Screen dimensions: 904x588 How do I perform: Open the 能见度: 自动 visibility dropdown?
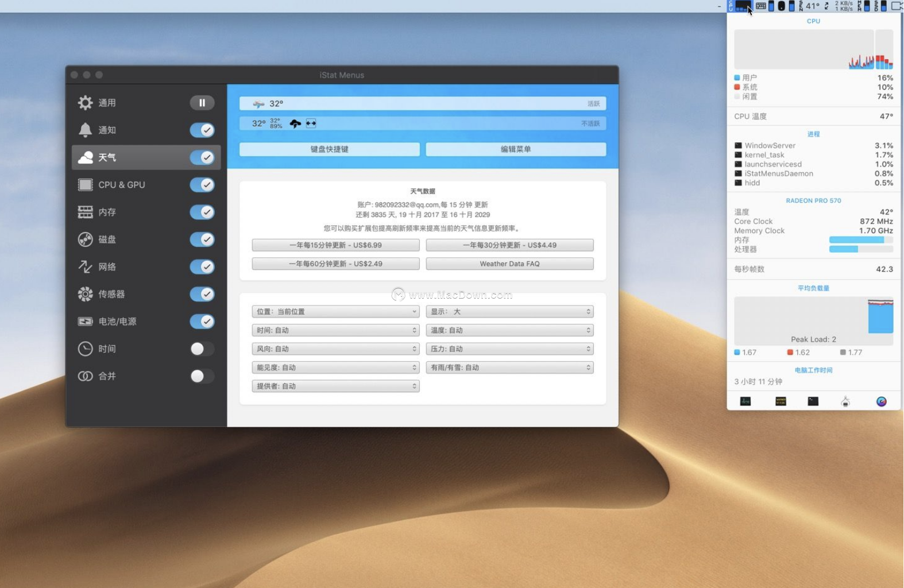pyautogui.click(x=335, y=367)
